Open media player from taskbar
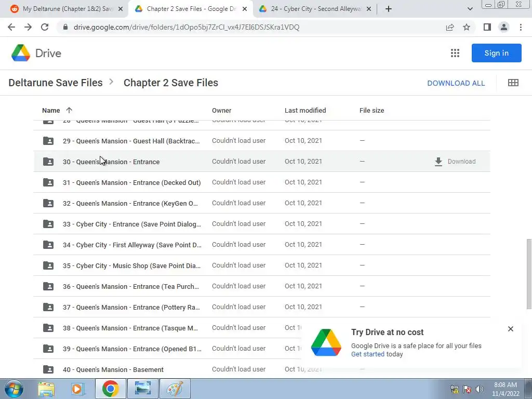The width and height of the screenshot is (532, 399). [77, 389]
